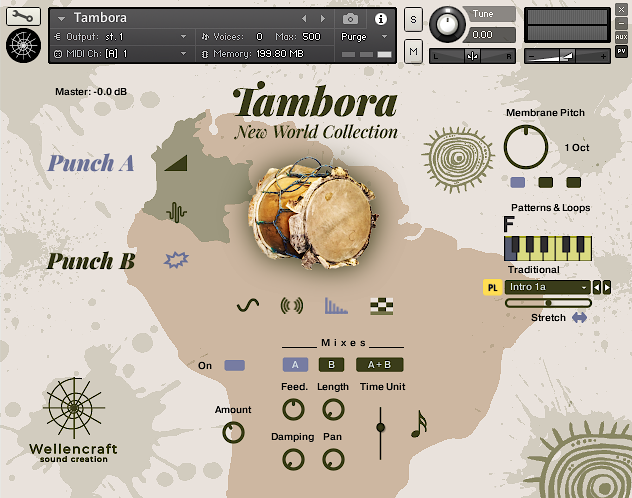Solo the instrument with S button
632x498 pixels.
point(413,19)
